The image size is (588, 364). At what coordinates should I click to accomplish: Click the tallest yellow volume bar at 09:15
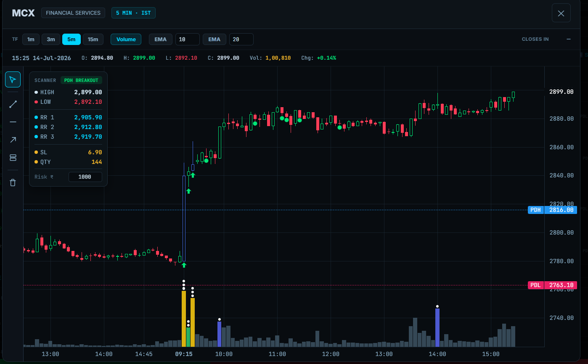pos(184,319)
